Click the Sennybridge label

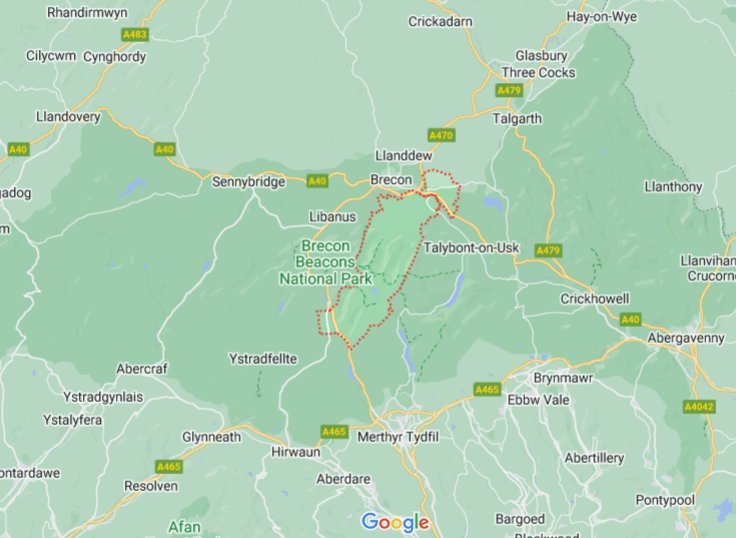(x=249, y=182)
